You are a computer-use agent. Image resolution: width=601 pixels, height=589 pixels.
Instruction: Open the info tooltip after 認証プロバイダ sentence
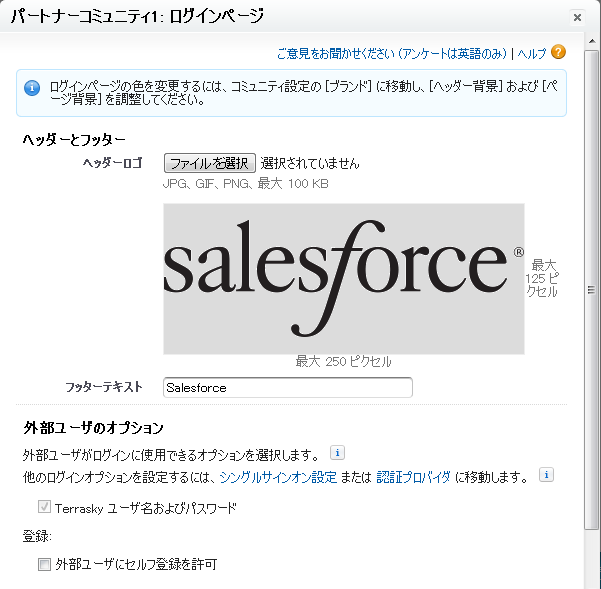click(x=546, y=475)
